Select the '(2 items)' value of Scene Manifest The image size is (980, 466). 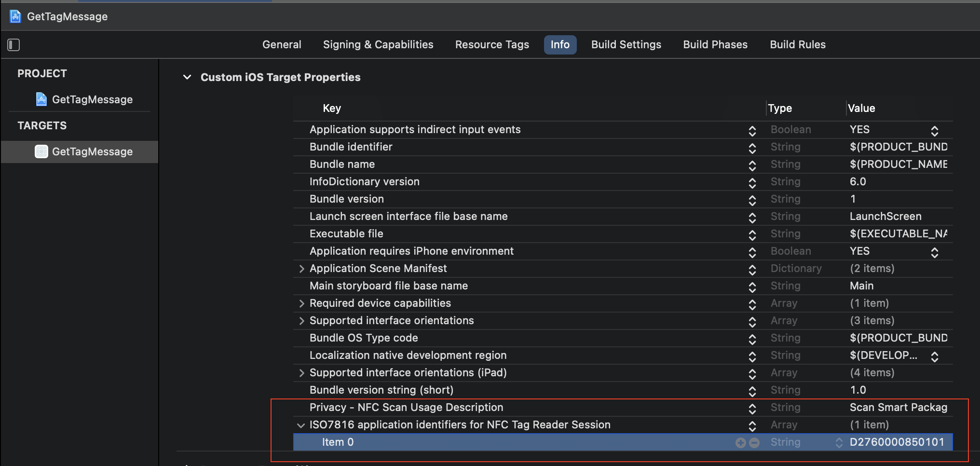tap(872, 268)
